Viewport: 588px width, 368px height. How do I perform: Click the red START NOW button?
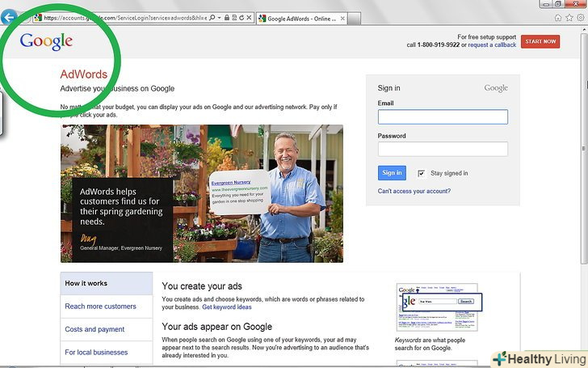tap(540, 42)
